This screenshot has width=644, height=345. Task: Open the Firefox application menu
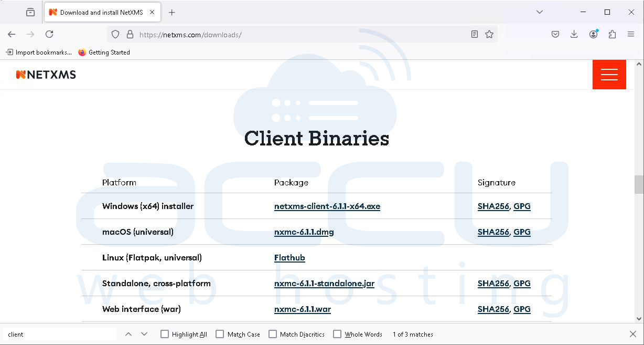[631, 34]
